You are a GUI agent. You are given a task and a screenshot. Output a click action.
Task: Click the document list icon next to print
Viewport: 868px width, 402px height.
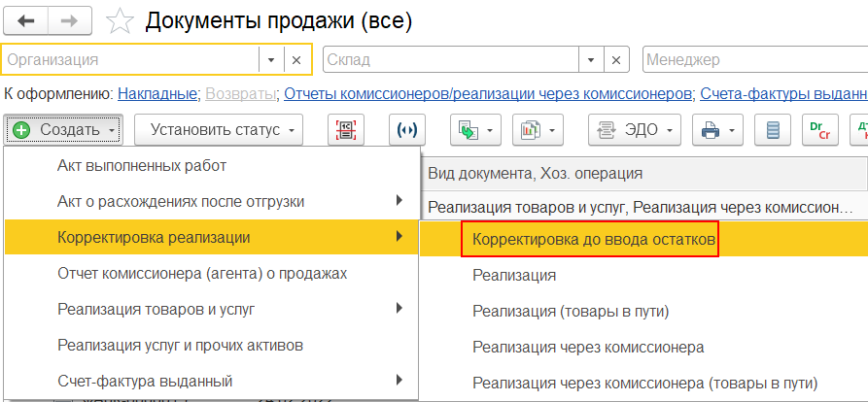(x=774, y=129)
